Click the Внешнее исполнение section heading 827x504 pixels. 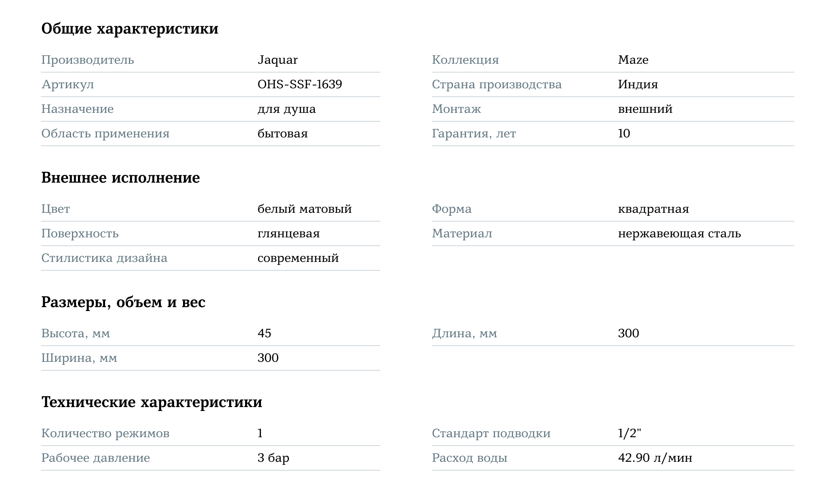point(120,178)
